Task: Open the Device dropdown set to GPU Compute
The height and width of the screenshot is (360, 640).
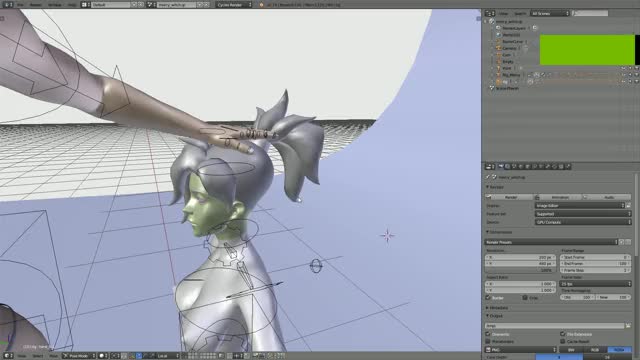Action: click(583, 222)
